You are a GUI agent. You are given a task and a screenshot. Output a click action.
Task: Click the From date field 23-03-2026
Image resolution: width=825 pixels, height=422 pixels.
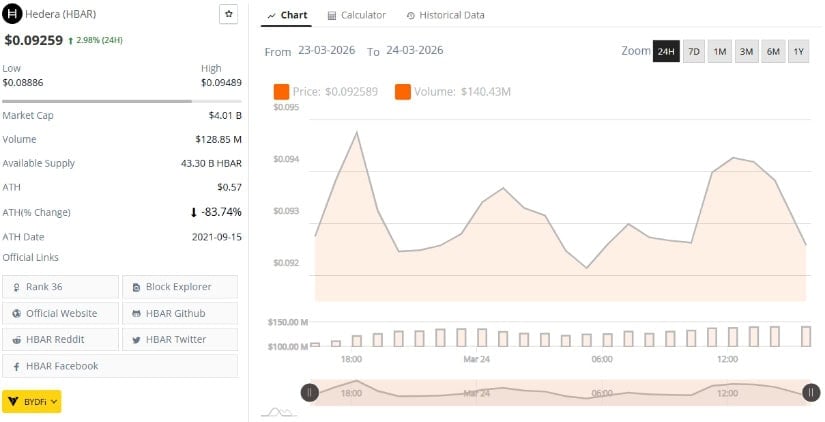[326, 51]
